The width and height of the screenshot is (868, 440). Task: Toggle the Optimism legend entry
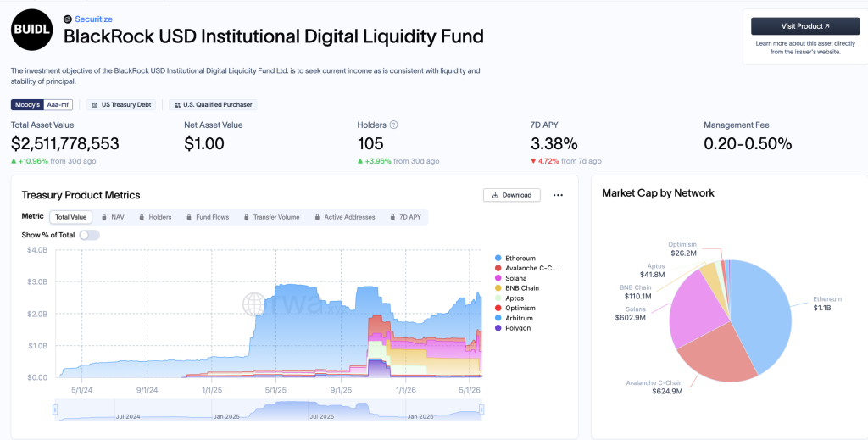pyautogui.click(x=515, y=308)
